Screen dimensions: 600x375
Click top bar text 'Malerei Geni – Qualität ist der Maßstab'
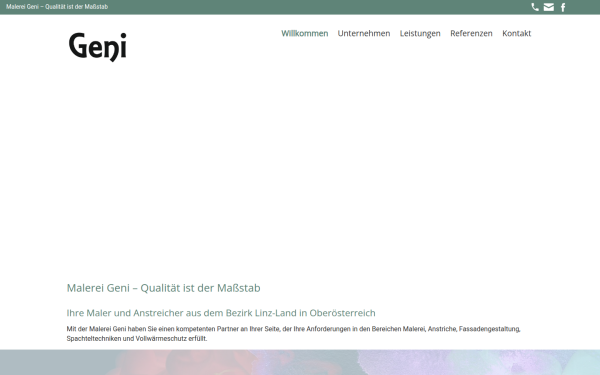[57, 7]
